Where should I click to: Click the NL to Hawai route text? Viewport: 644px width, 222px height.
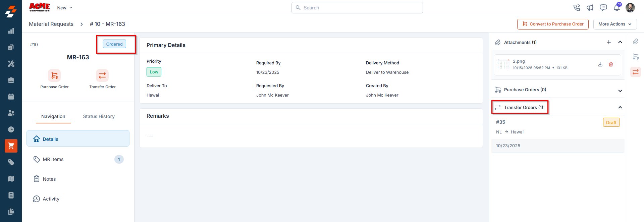point(510,132)
